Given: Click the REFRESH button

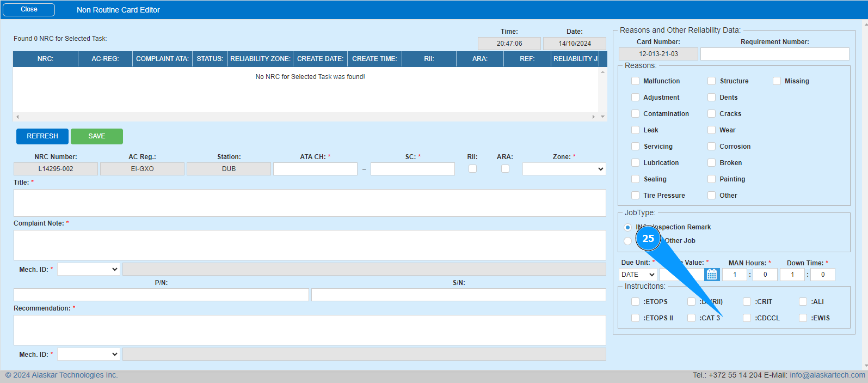Looking at the screenshot, I should click(x=42, y=136).
